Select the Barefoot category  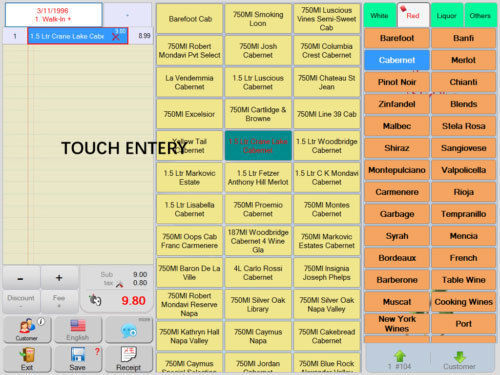click(397, 38)
